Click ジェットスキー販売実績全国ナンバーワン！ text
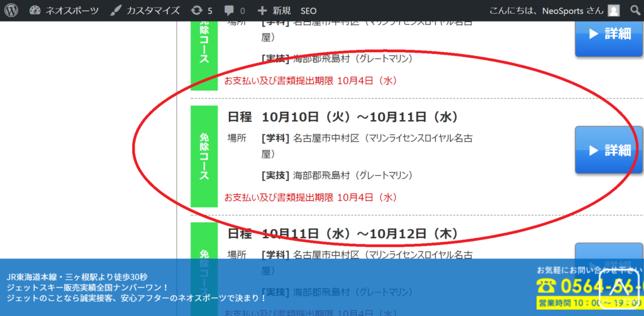 87,287
